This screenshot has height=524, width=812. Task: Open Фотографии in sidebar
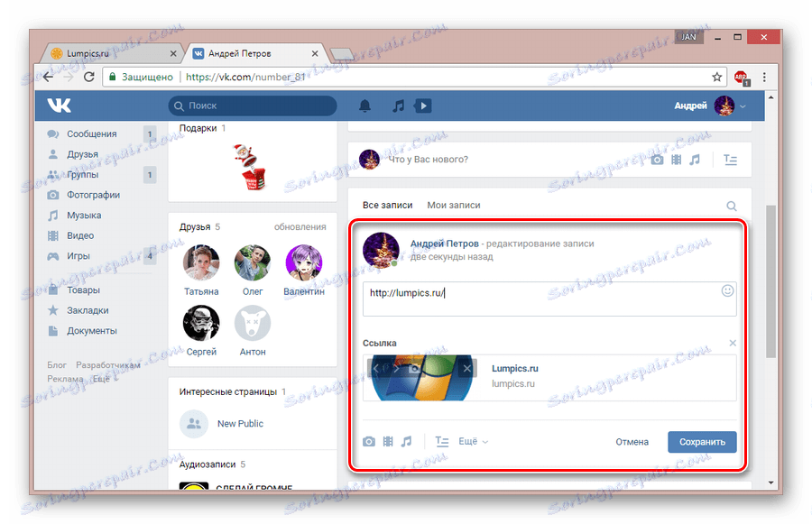[93, 195]
